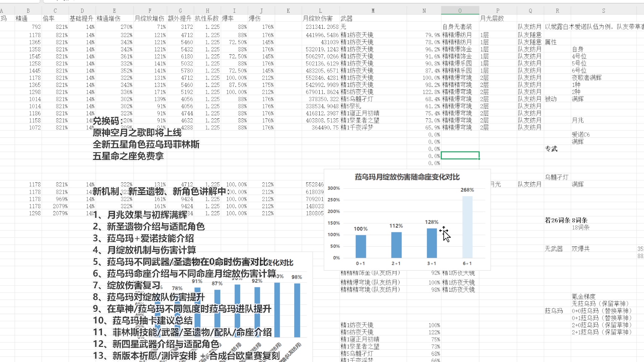
Task: Click the 268% bar for 6+1
Action: (x=467, y=227)
